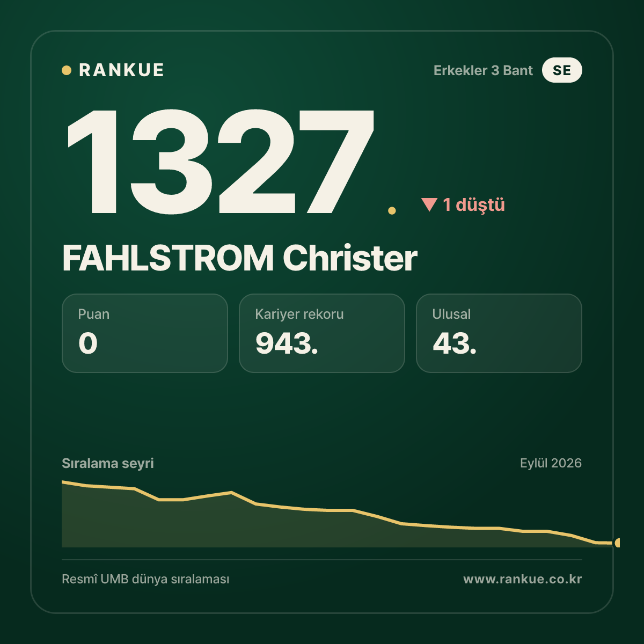This screenshot has height=644, width=644.
Task: Click the red down-triangle drop indicator
Action: point(429,204)
